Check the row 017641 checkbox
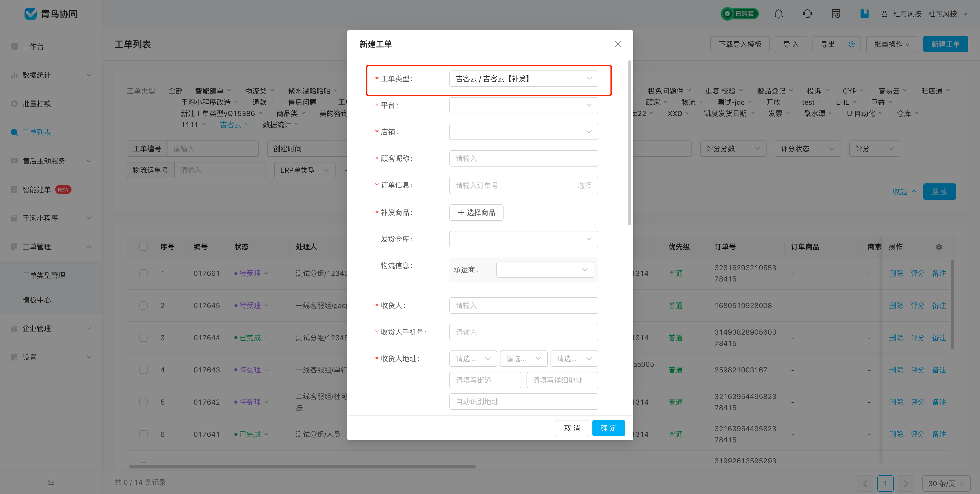Image resolution: width=980 pixels, height=494 pixels. pos(144,434)
